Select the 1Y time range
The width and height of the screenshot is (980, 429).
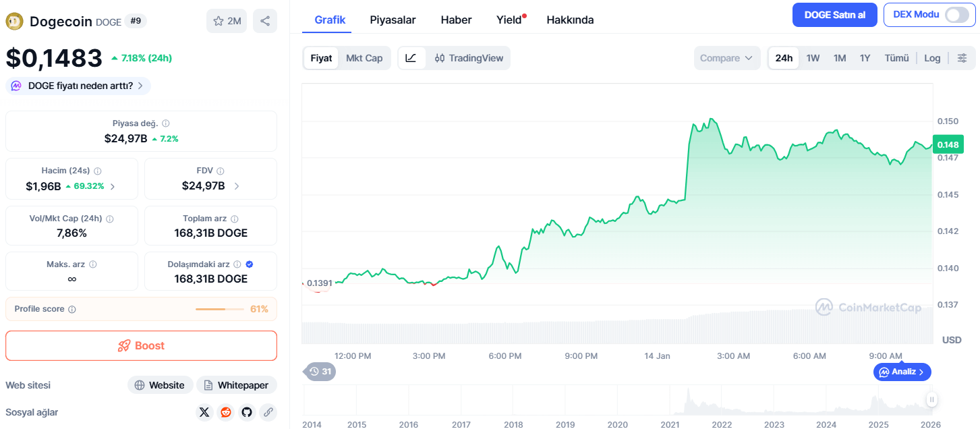[x=865, y=58]
